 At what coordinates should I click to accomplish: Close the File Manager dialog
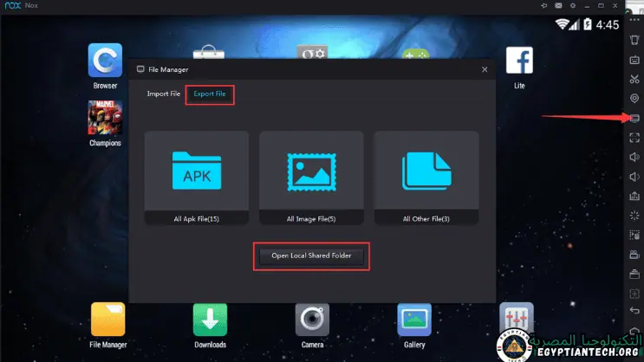(485, 69)
